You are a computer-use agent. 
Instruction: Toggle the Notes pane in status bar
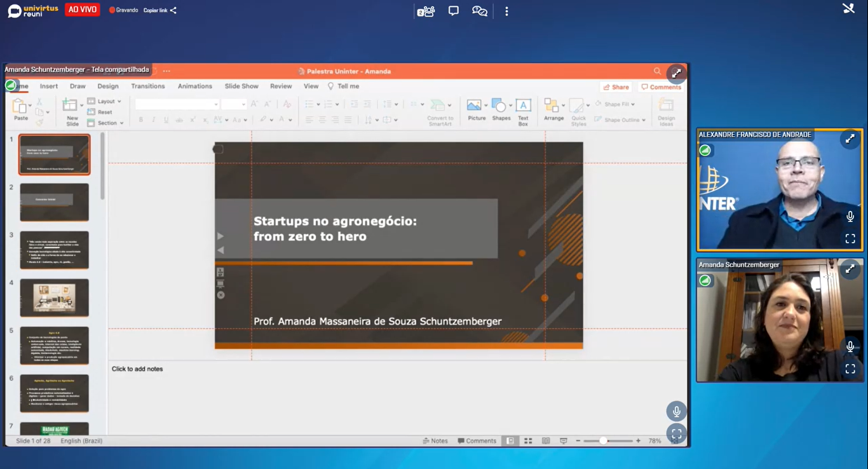click(435, 440)
